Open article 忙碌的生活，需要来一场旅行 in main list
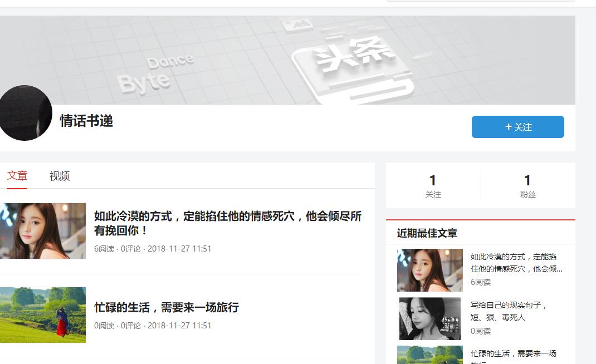Viewport: 596px width, 364px height. pos(167,307)
